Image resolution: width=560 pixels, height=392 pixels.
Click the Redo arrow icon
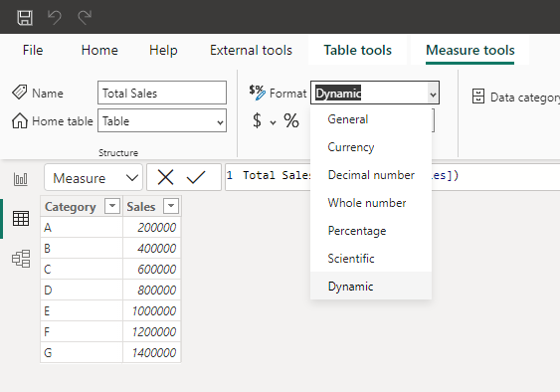coord(85,18)
